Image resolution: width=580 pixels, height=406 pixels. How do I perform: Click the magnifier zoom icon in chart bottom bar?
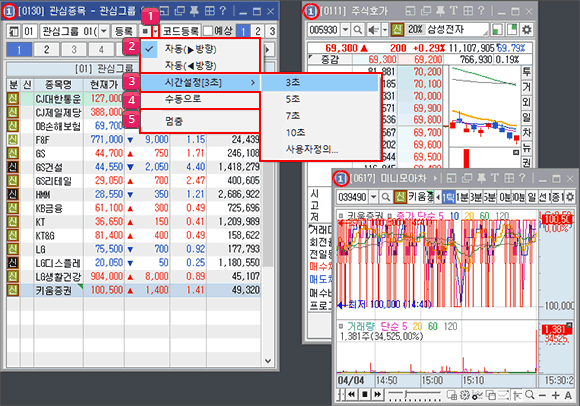click(530, 395)
